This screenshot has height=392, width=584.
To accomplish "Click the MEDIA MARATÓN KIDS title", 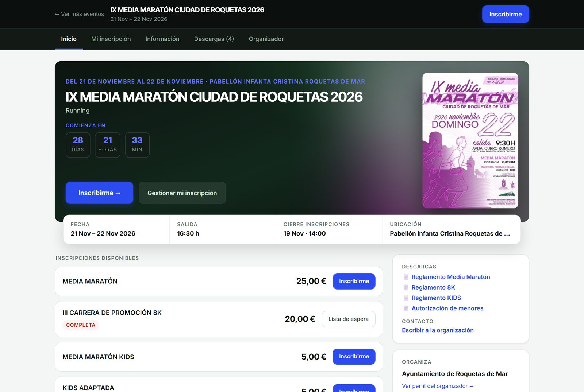I will pos(98,357).
